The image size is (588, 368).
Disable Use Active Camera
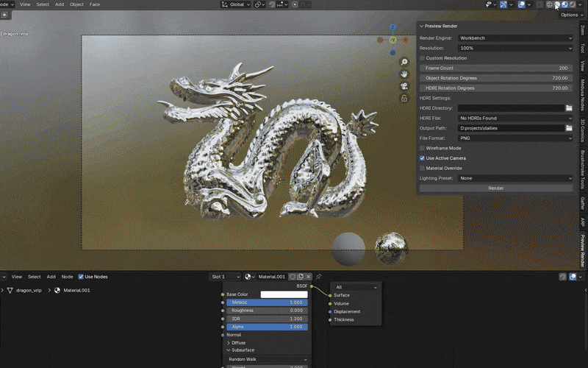(422, 158)
